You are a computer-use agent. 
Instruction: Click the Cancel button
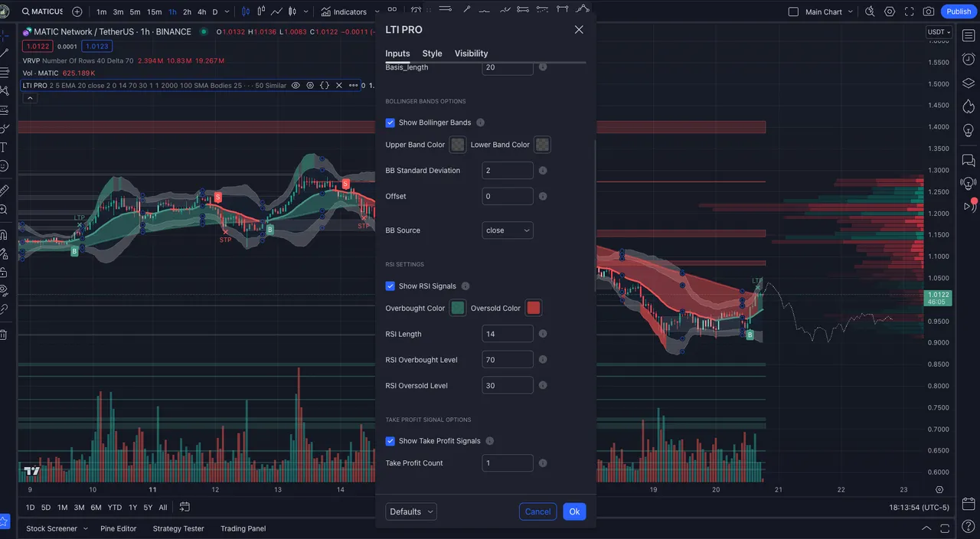537,511
